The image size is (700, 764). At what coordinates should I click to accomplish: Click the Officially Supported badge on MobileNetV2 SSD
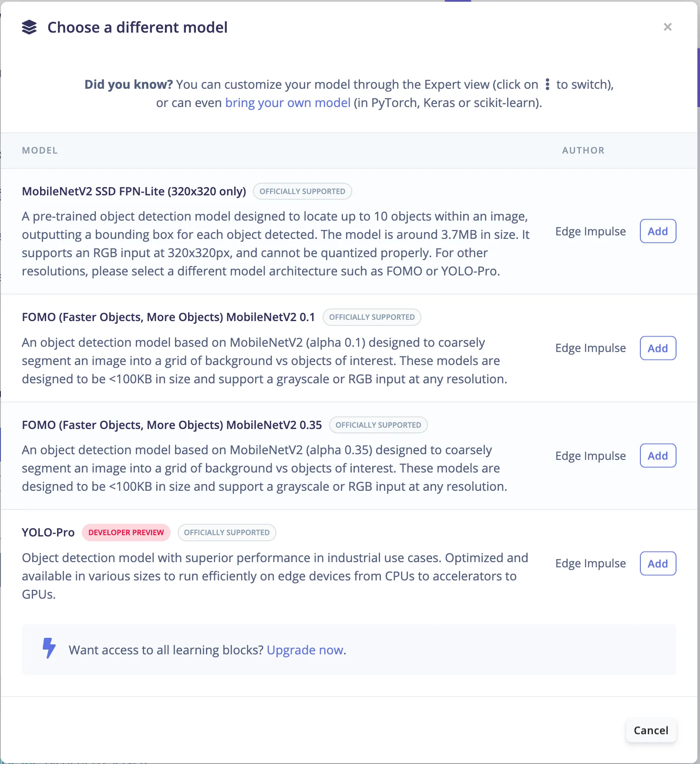pyautogui.click(x=303, y=191)
